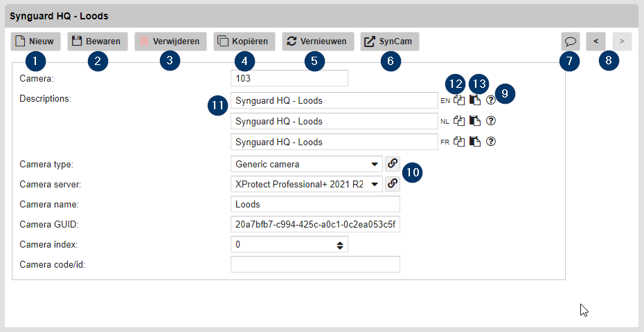Click the Kopiëren toolbar button
644x332 pixels.
pyautogui.click(x=245, y=41)
